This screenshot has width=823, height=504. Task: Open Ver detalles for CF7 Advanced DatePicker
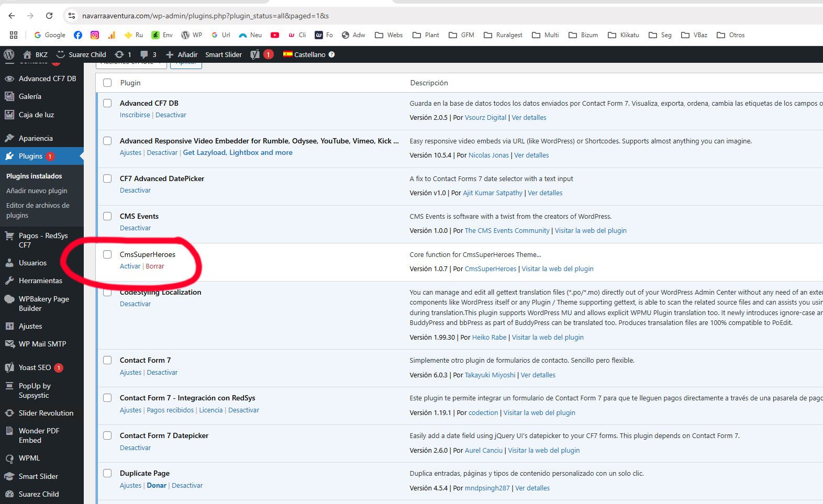click(x=545, y=193)
